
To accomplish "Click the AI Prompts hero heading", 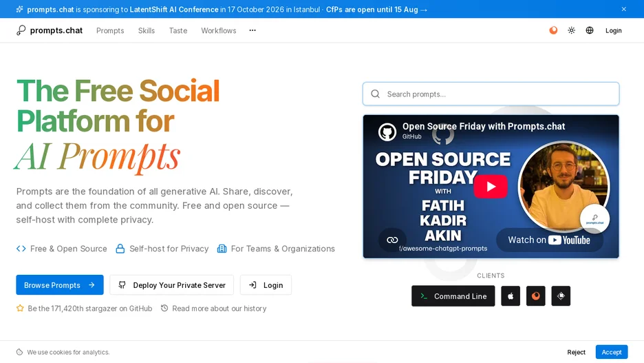I will (97, 157).
